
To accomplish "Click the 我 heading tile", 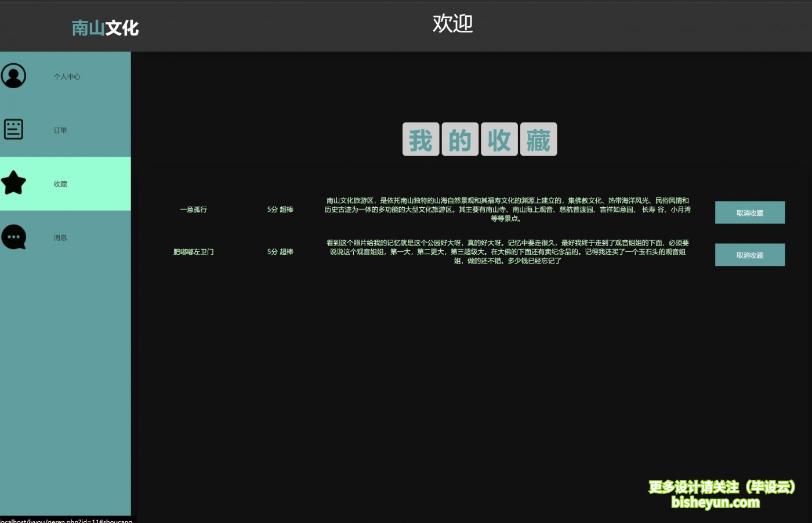I will [x=420, y=139].
